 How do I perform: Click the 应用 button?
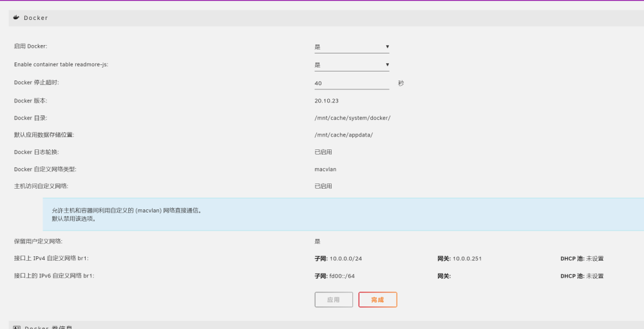pyautogui.click(x=334, y=300)
